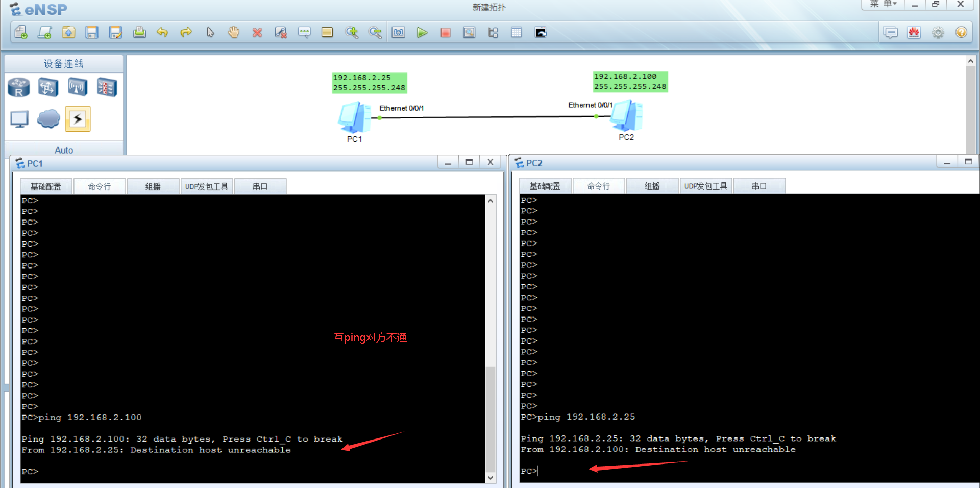Viewport: 980px width, 488px height.
Task: Open UDP发包工具 tab in PC2 window
Action: (x=706, y=186)
